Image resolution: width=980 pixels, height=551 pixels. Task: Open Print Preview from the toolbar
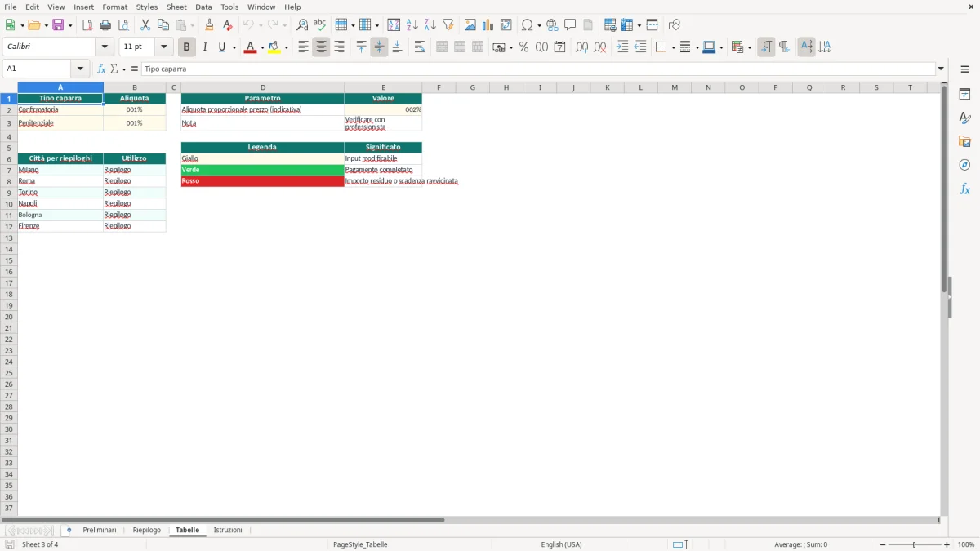tap(123, 25)
